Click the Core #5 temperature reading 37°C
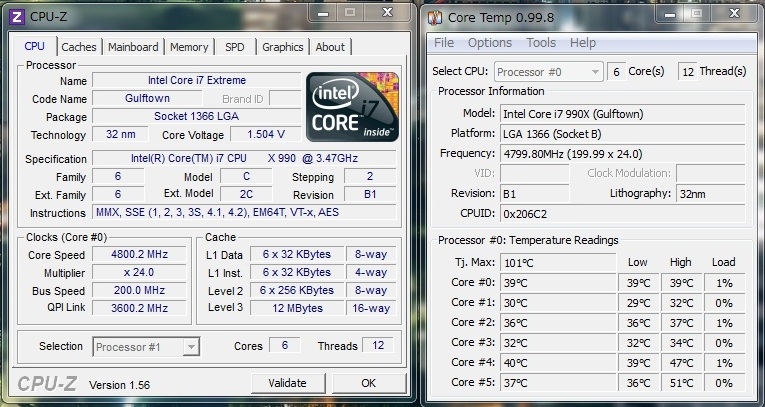Image resolution: width=765 pixels, height=407 pixels. (x=558, y=383)
